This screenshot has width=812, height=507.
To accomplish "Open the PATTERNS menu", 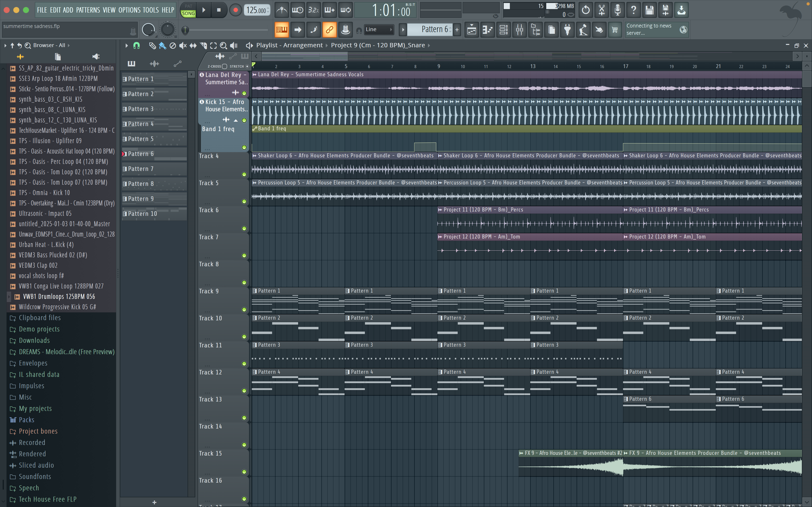I will pyautogui.click(x=88, y=10).
